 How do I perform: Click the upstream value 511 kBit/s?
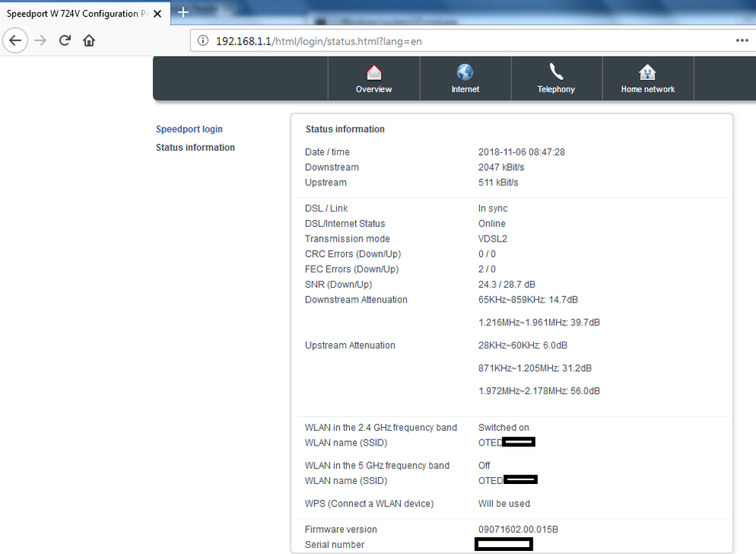[498, 182]
